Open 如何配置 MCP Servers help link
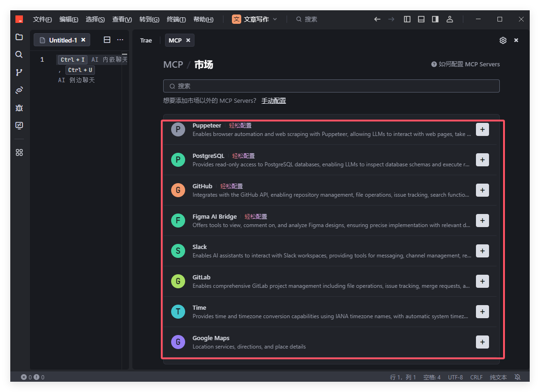The width and height of the screenshot is (540, 392). pos(466,64)
